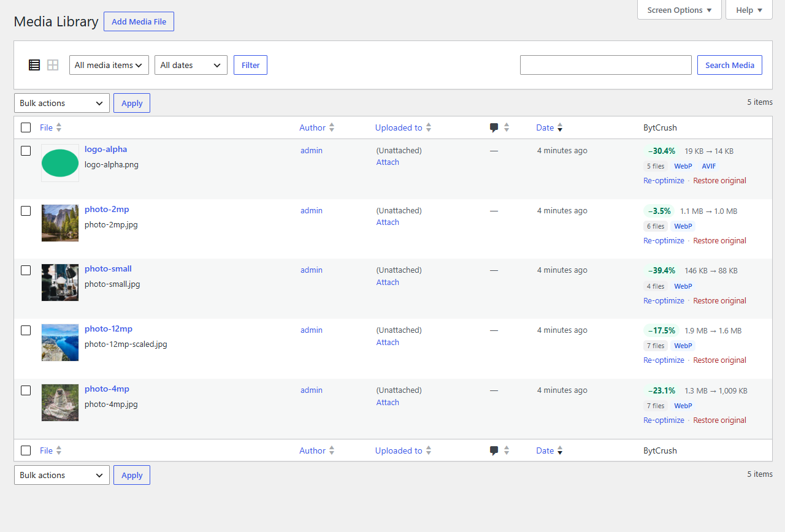
Task: Sort by Date in the table header
Action: (549, 127)
